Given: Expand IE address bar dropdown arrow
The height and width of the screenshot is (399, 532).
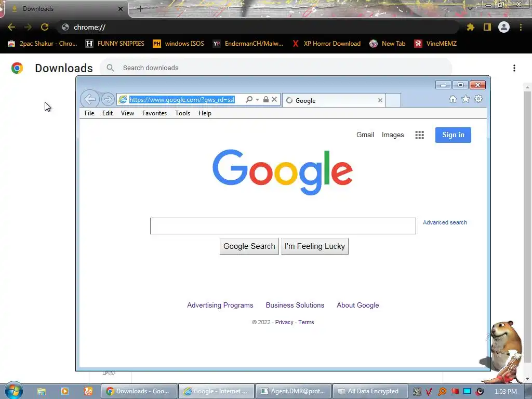Looking at the screenshot, I should pos(258,100).
